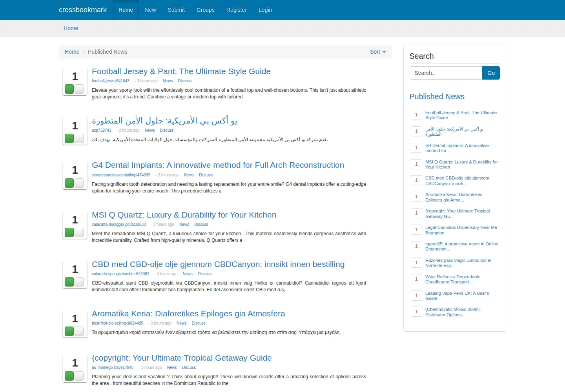Downvote the CBD med CBD-olje post
Screen dimensions: 565x392
[79, 282]
